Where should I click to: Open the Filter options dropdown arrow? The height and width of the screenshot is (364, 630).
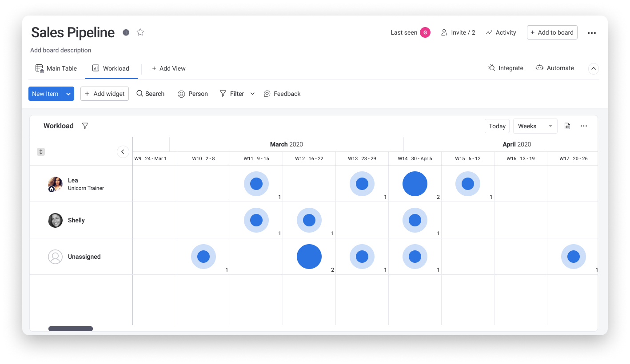[252, 94]
